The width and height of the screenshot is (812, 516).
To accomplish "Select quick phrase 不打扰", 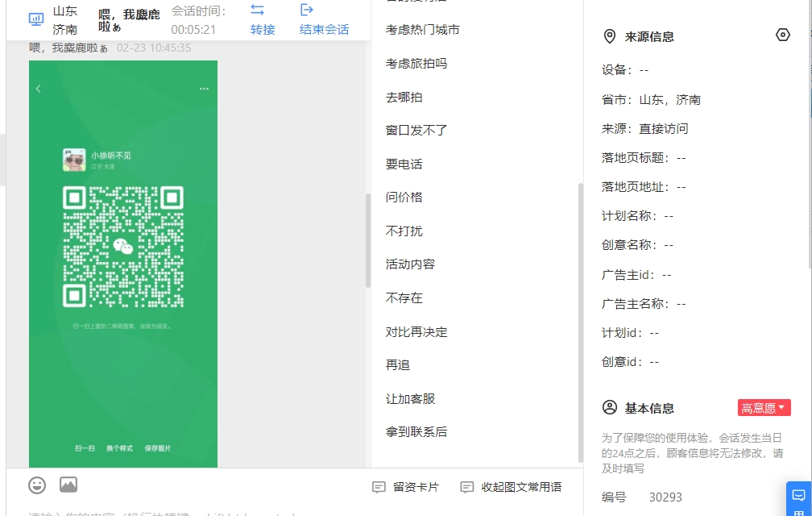I will [404, 231].
